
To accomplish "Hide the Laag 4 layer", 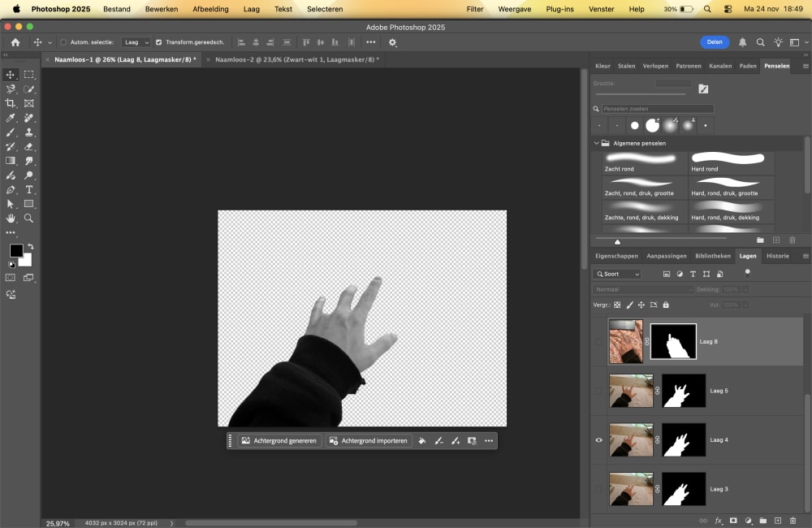I will pos(598,440).
